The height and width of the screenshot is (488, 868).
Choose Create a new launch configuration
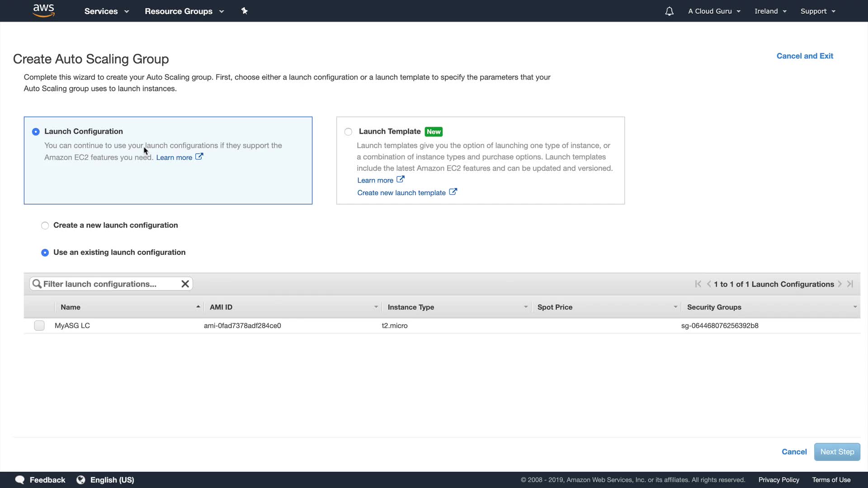coord(45,225)
